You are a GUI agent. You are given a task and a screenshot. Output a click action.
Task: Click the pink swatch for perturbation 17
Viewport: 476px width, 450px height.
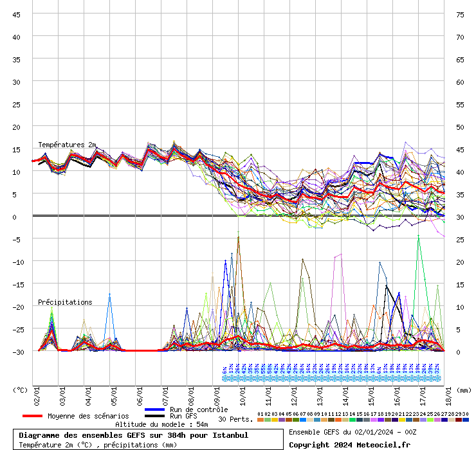[x=373, y=420]
